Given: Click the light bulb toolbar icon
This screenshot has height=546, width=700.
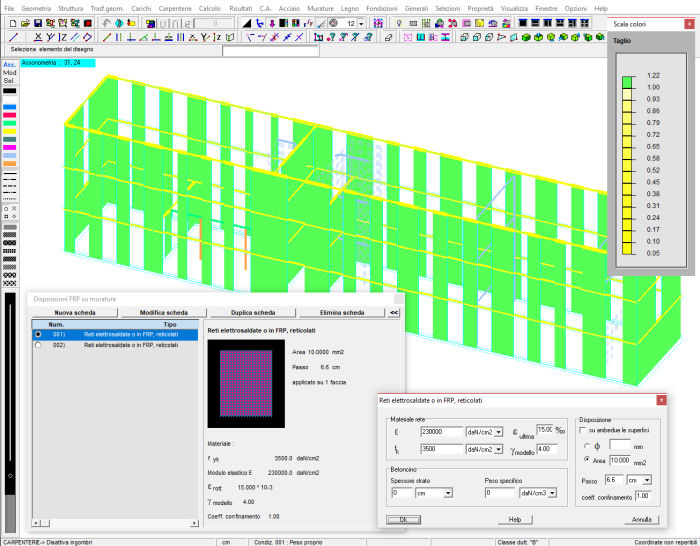Looking at the screenshot, I should (399, 22).
